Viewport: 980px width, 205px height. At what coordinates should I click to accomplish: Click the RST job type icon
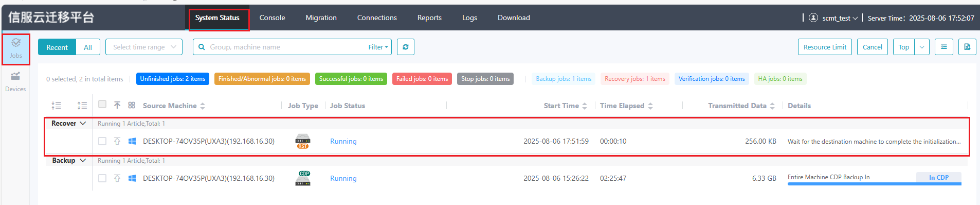click(303, 141)
